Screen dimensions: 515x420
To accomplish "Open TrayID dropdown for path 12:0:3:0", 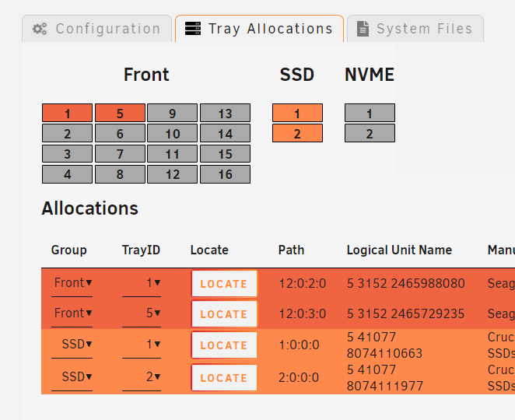I will pos(142,313).
